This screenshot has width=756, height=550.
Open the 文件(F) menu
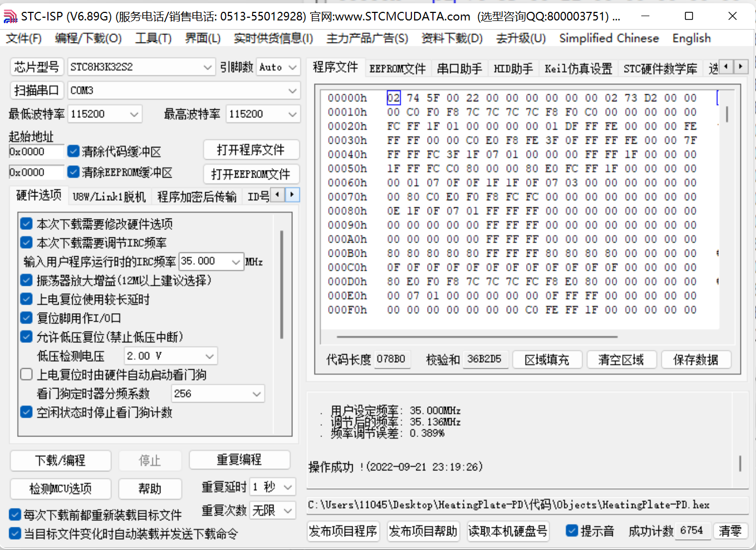coord(24,38)
